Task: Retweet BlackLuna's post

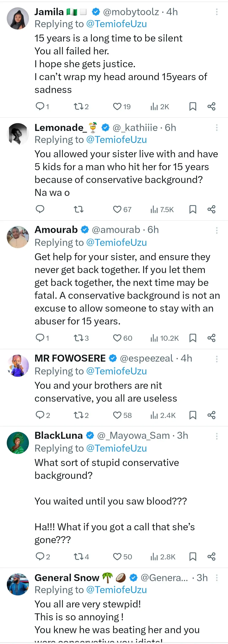Action: click(78, 556)
